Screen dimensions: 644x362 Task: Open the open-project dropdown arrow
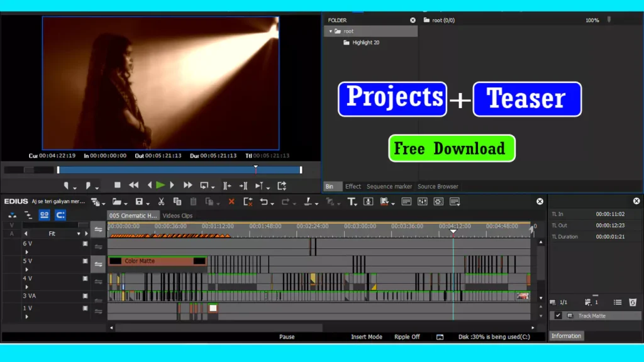coord(126,203)
